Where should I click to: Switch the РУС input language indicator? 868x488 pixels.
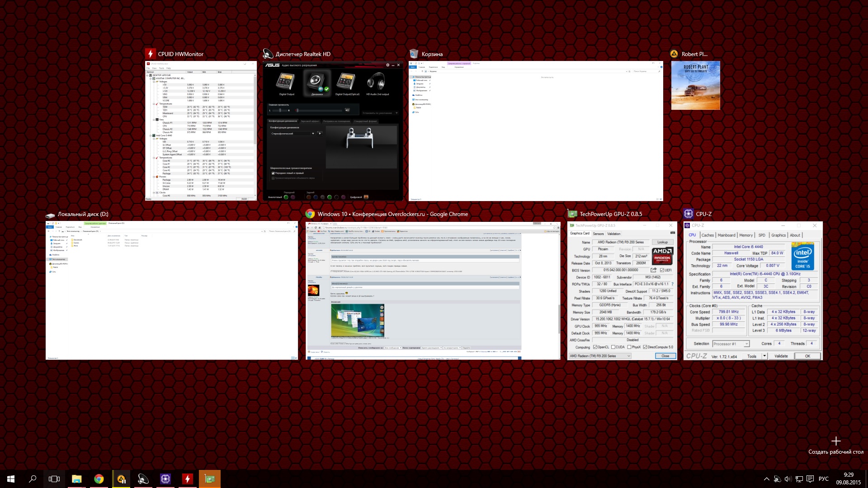tap(824, 479)
